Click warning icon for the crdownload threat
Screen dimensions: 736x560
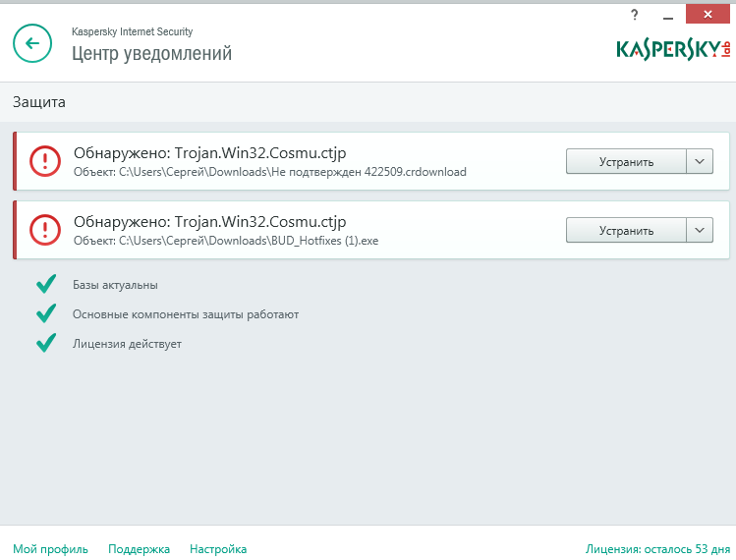pyautogui.click(x=45, y=161)
